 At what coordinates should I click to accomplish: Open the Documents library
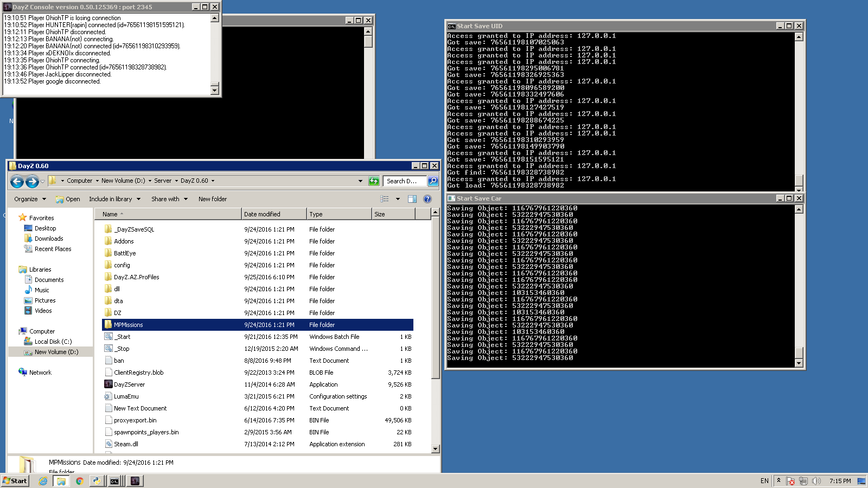pyautogui.click(x=49, y=280)
